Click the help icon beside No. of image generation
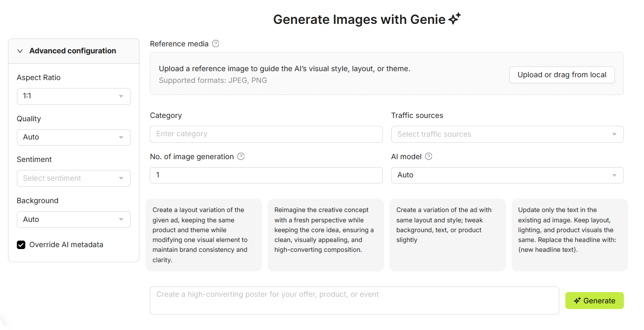This screenshot has height=330, width=644. point(241,156)
